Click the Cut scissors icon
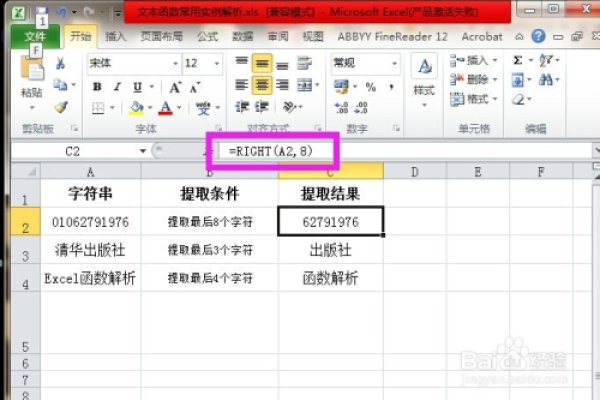The image size is (600, 400). (x=60, y=63)
